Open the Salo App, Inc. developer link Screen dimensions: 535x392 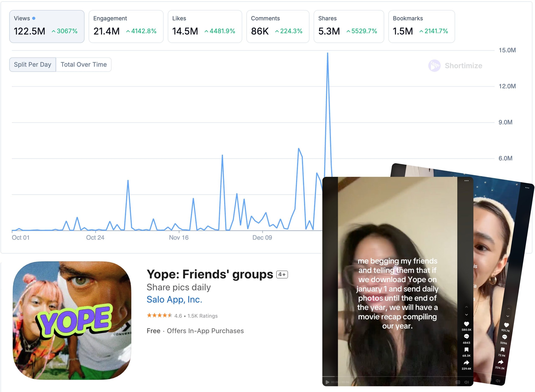click(x=174, y=300)
